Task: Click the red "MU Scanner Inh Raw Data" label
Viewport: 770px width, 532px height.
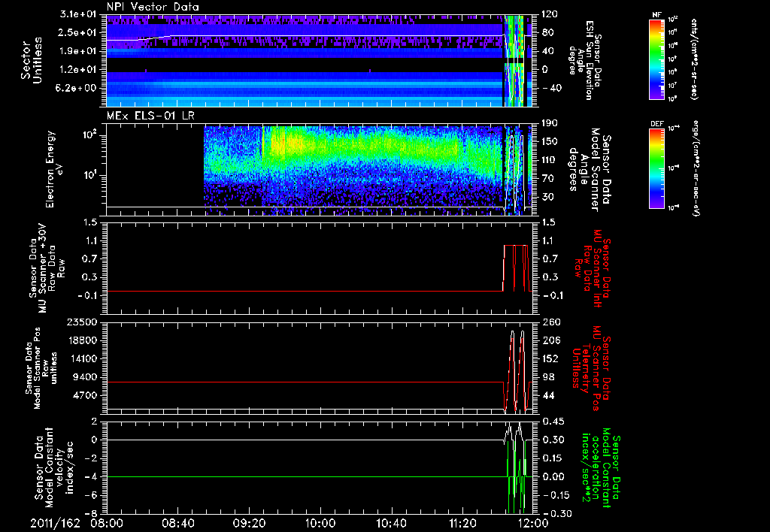Action: [593, 268]
